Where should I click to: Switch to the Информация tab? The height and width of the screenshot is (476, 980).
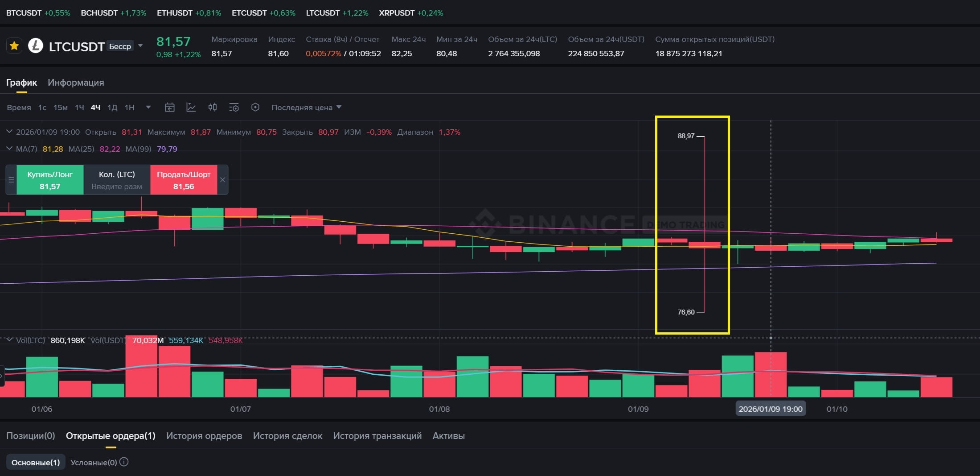click(76, 83)
